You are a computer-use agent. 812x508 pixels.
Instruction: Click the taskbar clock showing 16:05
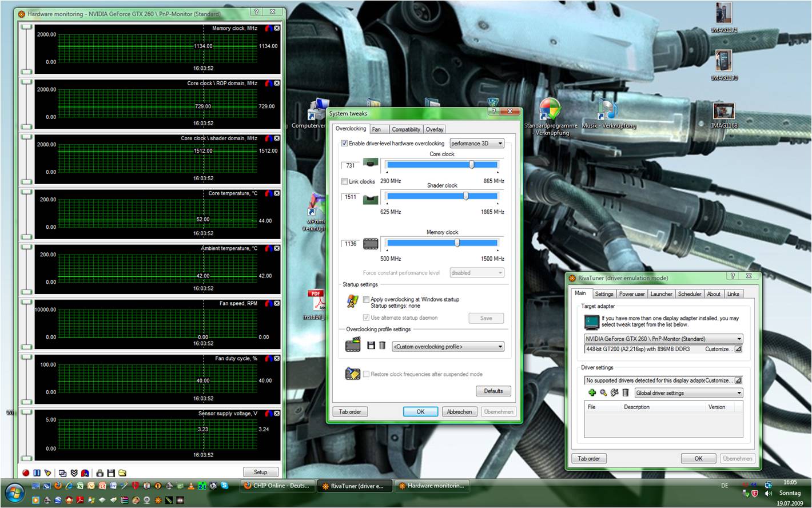(789, 482)
